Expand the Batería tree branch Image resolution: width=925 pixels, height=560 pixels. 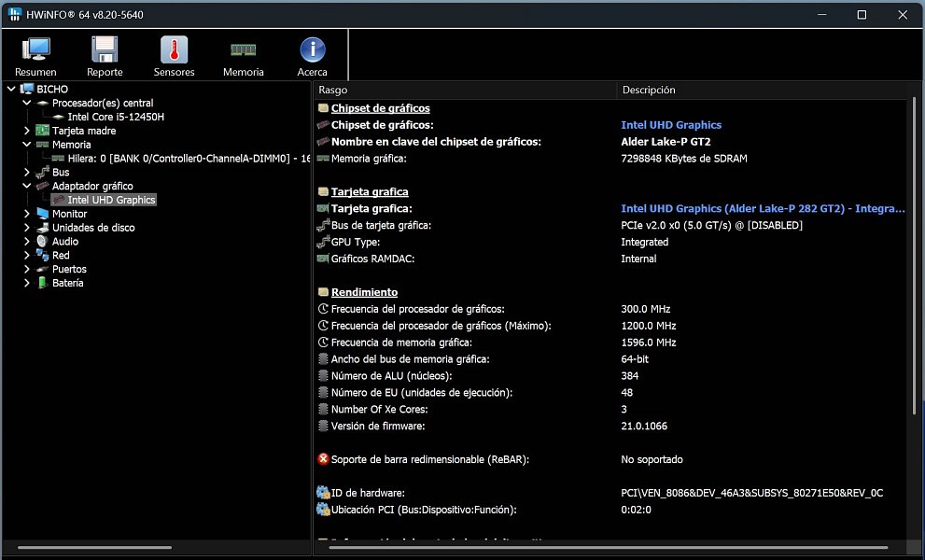coord(26,283)
